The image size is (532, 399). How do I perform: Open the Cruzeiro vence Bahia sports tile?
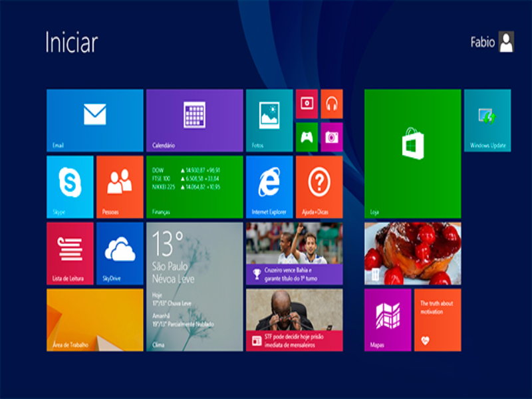click(295, 253)
